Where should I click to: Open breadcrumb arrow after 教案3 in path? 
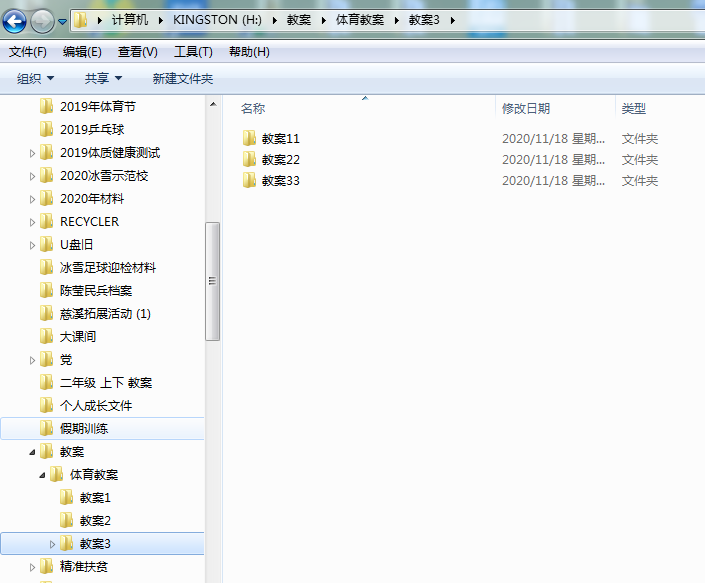(452, 20)
